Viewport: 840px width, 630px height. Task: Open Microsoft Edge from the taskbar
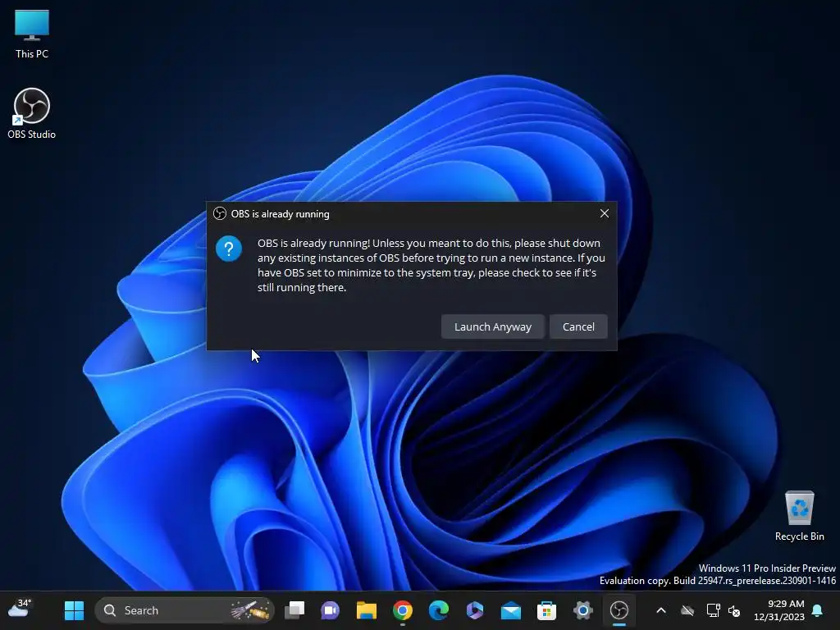(x=439, y=610)
